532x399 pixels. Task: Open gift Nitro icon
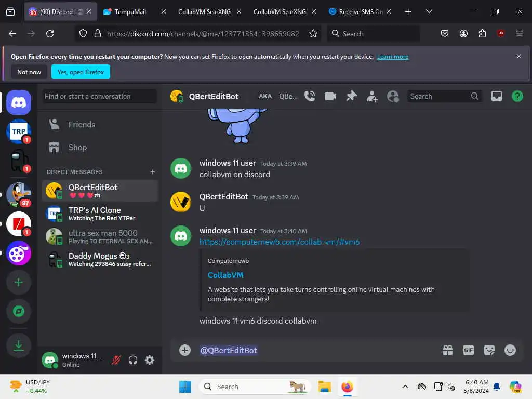[x=447, y=350]
